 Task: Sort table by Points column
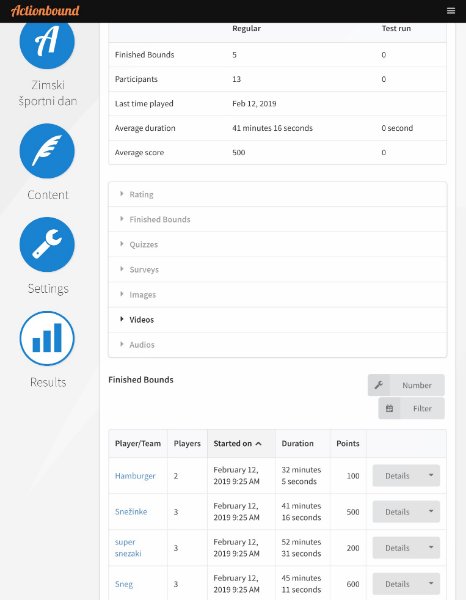coord(348,443)
